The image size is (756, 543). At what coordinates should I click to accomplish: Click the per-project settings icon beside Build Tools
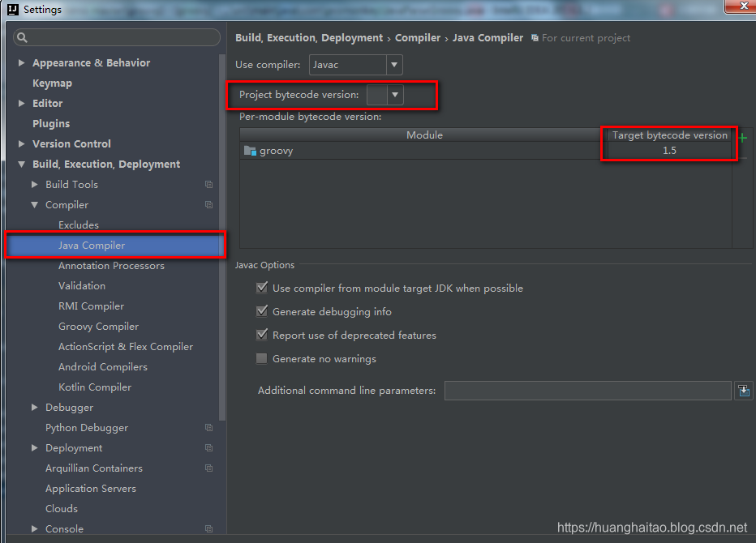[x=208, y=185]
